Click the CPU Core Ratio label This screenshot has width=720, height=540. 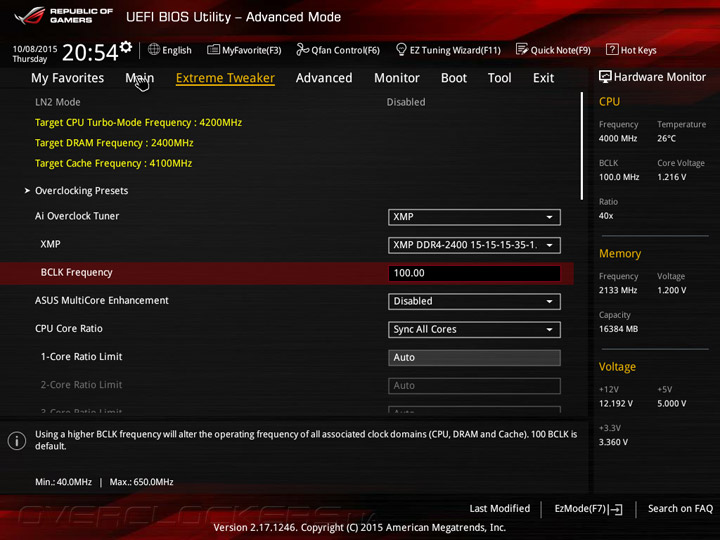click(x=69, y=328)
